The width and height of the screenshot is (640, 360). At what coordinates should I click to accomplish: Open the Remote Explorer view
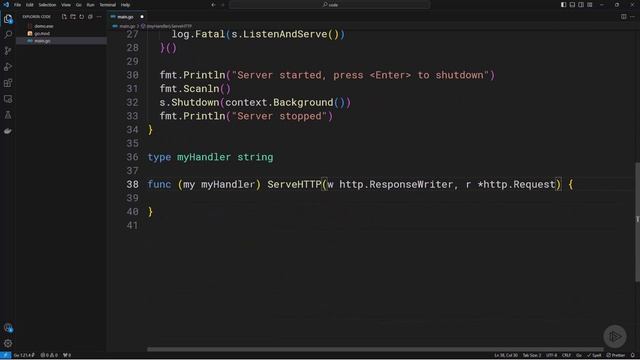8,99
